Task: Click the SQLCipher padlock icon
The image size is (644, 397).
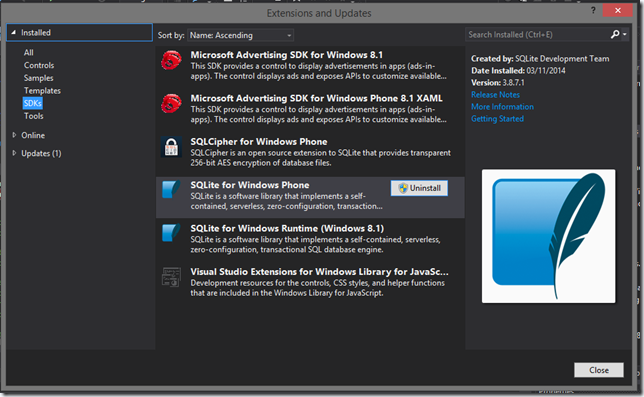Action: pyautogui.click(x=171, y=147)
